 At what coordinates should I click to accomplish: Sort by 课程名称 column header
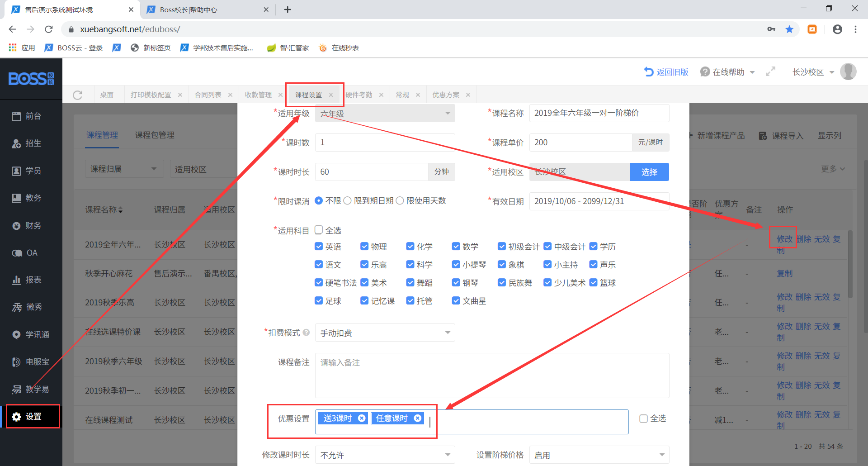coord(104,209)
